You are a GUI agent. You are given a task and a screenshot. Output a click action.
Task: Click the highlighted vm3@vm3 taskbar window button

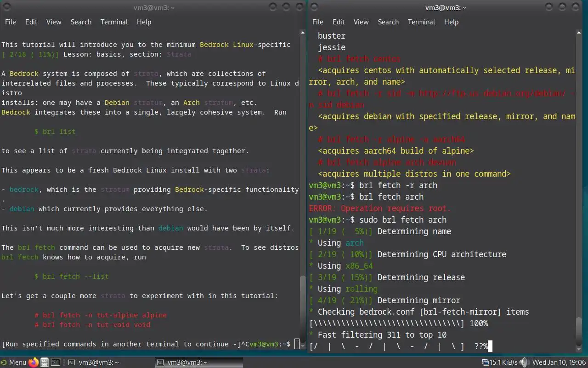coord(198,362)
